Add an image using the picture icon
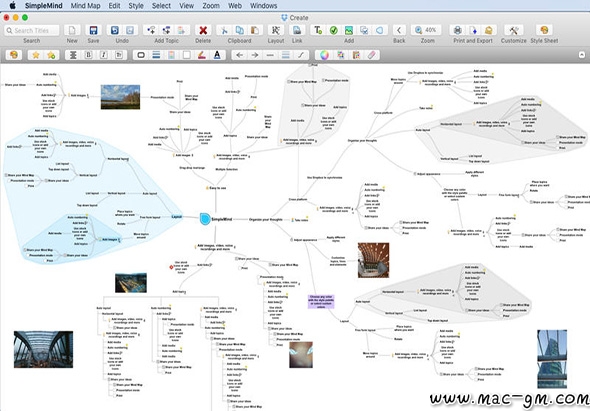The image size is (590, 411). click(349, 30)
